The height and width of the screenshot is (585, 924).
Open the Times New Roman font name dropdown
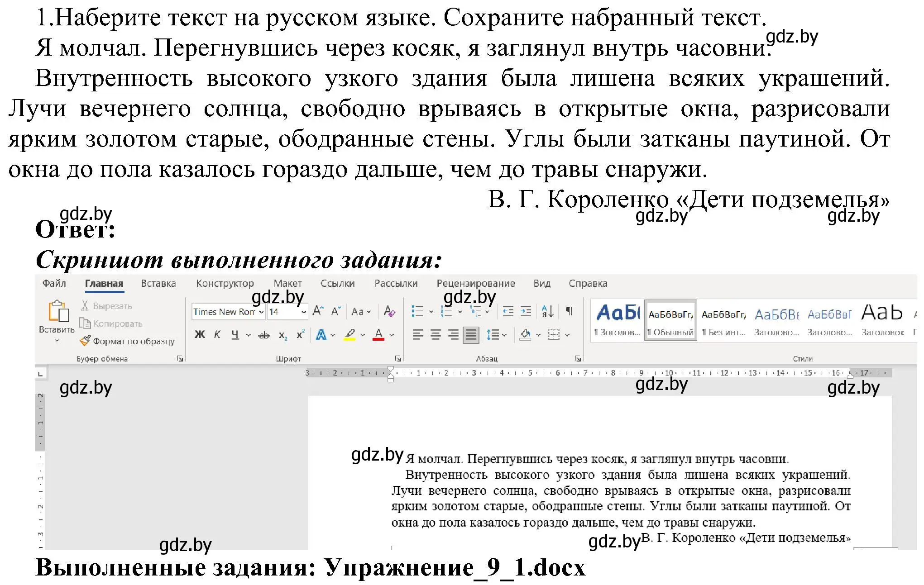(x=261, y=312)
